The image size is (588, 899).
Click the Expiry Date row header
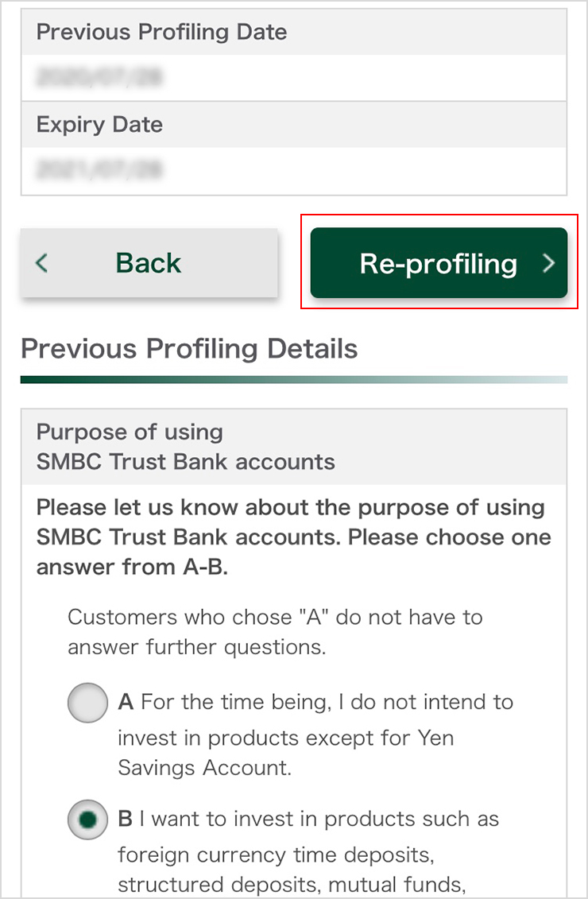pyautogui.click(x=99, y=124)
